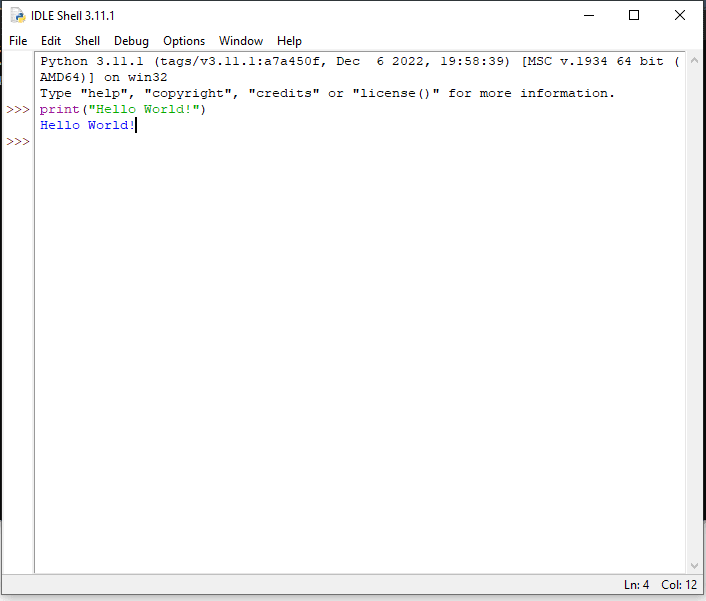Click the empty prompt on the last line

click(x=18, y=141)
